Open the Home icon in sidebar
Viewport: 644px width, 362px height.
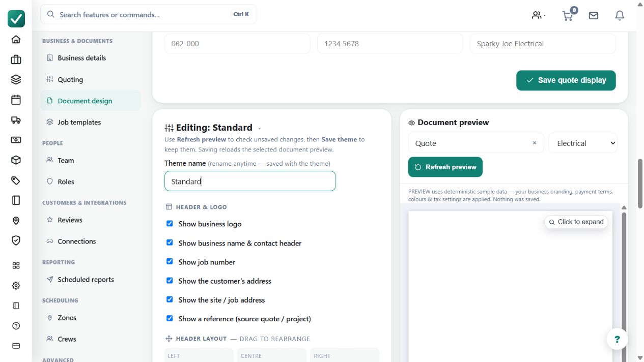(16, 40)
